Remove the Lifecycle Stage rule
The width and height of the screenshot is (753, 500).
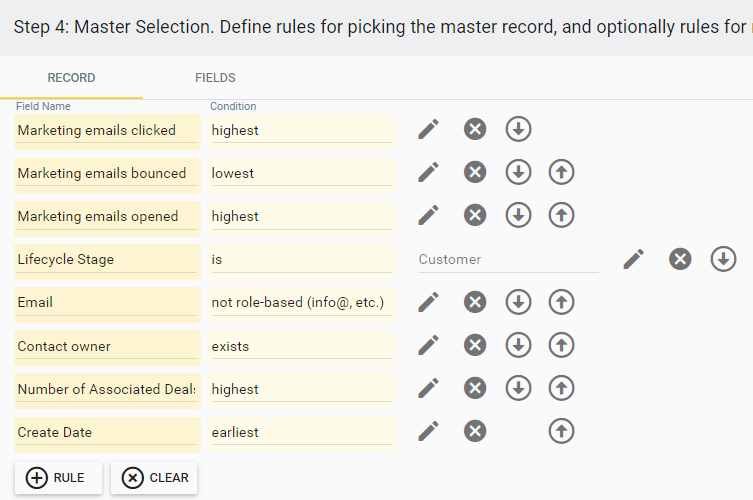point(680,259)
